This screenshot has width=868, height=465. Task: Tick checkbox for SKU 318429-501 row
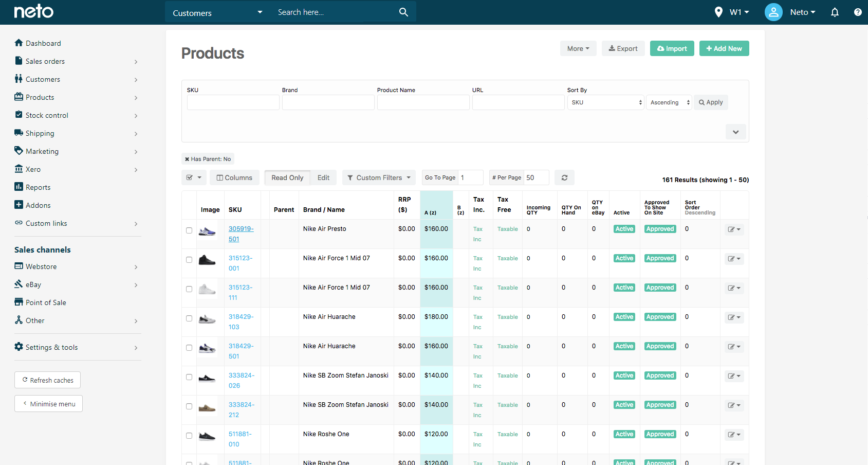click(x=189, y=348)
